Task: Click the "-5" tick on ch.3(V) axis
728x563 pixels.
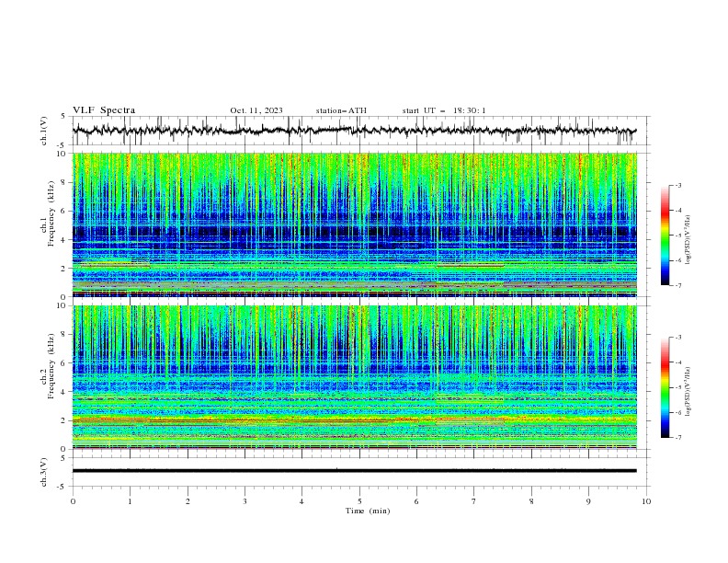Action: click(x=63, y=487)
